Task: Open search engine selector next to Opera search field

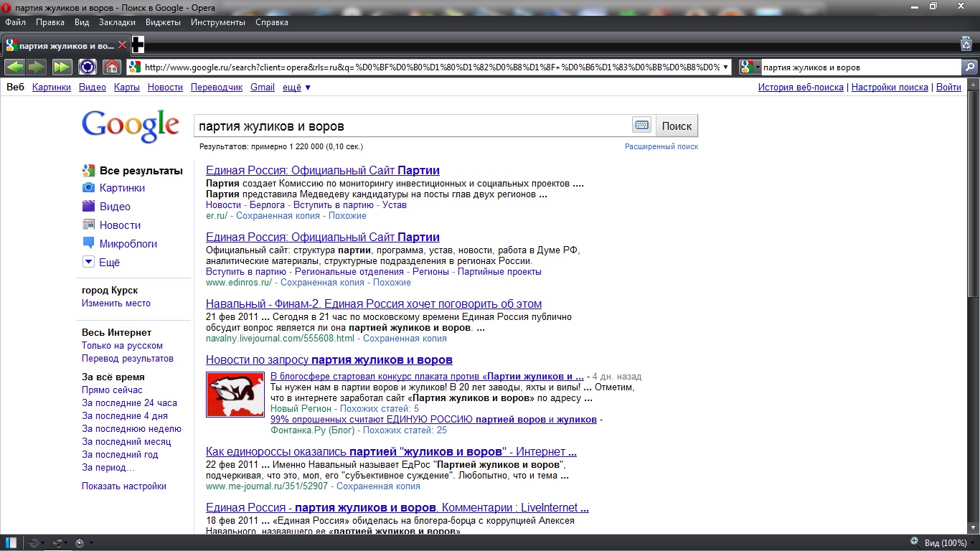Action: [750, 67]
